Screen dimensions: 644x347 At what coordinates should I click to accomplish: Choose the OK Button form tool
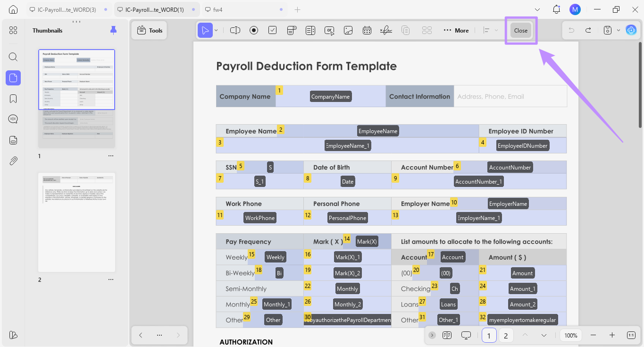coord(329,30)
